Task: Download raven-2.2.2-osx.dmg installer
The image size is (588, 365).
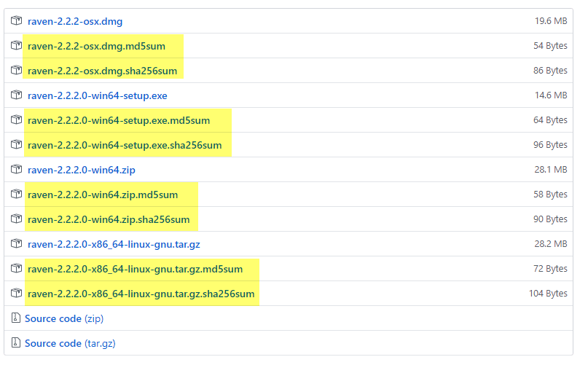Action: point(74,21)
